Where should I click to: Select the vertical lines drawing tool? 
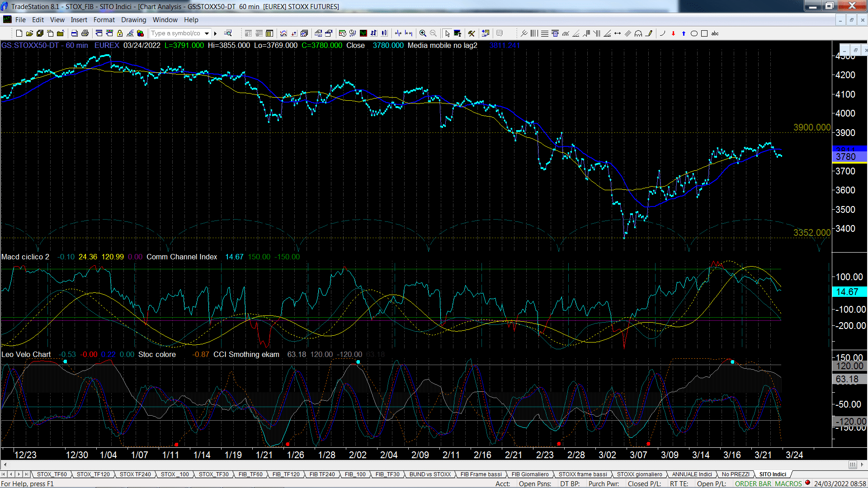pyautogui.click(x=534, y=33)
